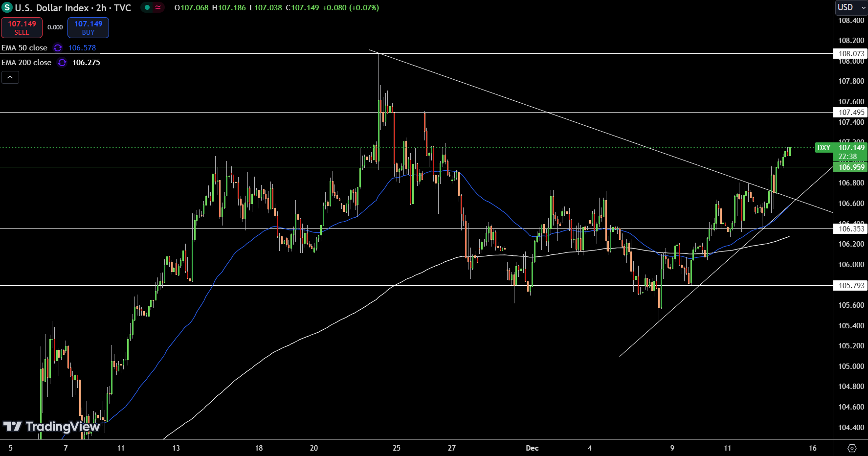The height and width of the screenshot is (456, 868).
Task: Click the 9 date label on time axis
Action: coord(672,448)
